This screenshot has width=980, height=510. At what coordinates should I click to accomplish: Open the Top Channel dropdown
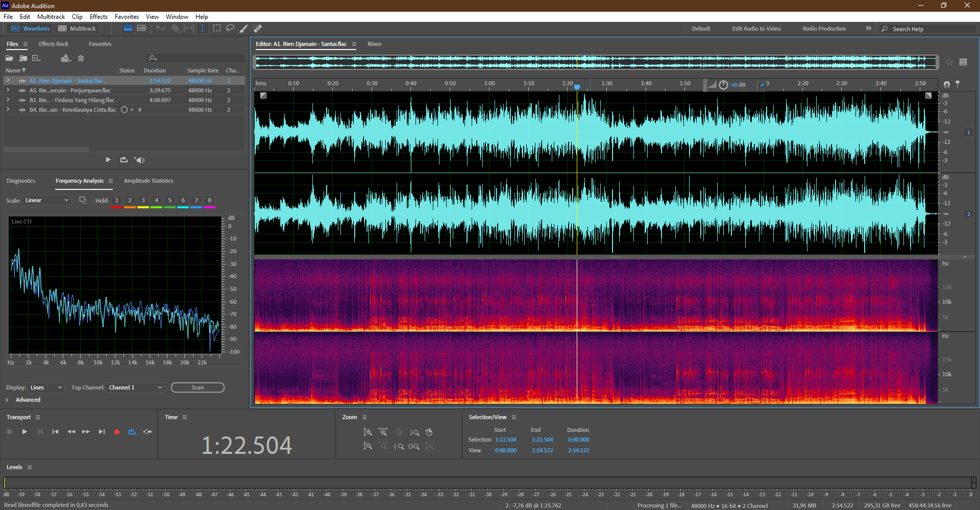point(135,387)
